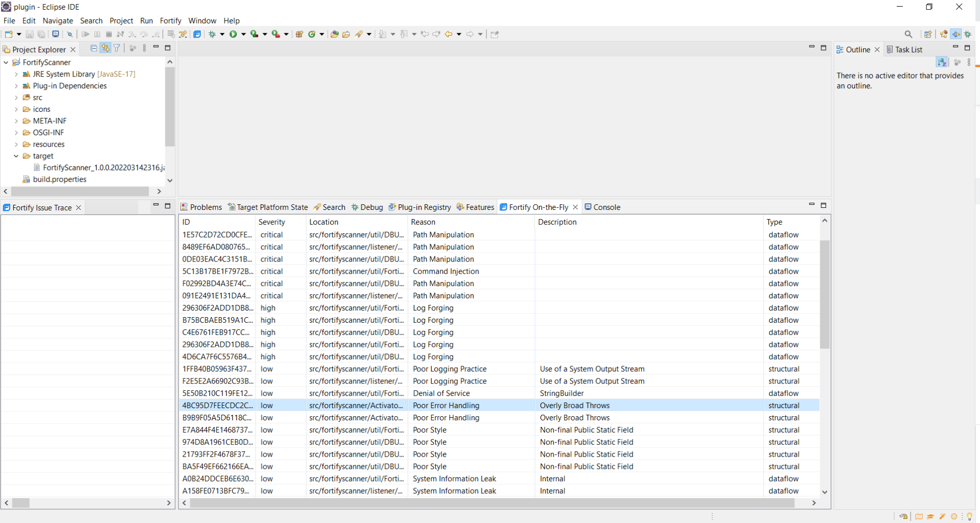Image resolution: width=980 pixels, height=523 pixels.
Task: Select FortifyScanner_1.0.0 jar file in target
Action: point(99,168)
